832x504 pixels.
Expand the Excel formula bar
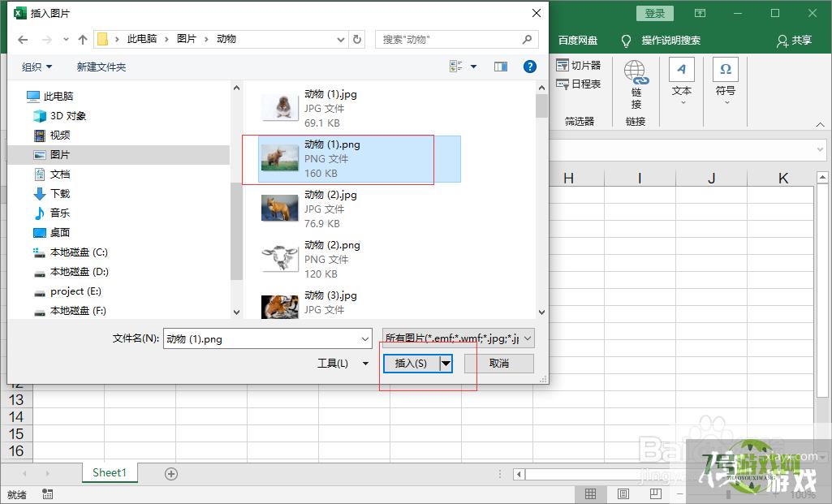(821, 150)
